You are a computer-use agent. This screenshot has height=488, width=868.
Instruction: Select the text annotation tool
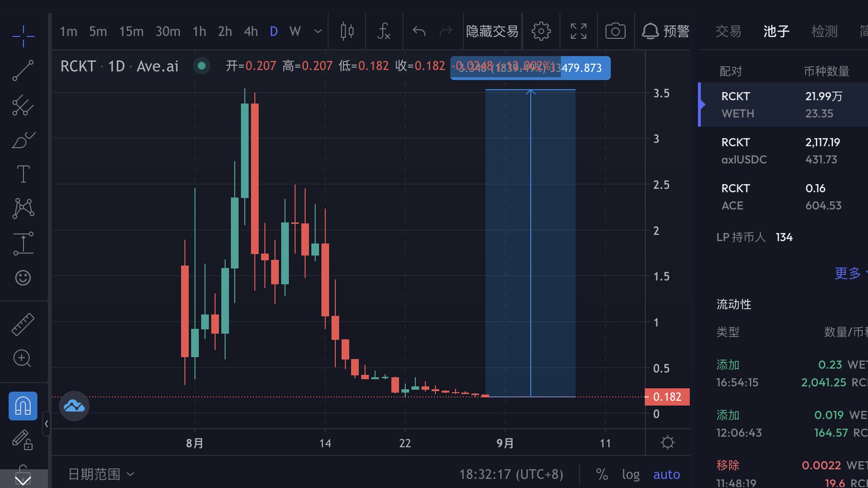[x=23, y=174]
